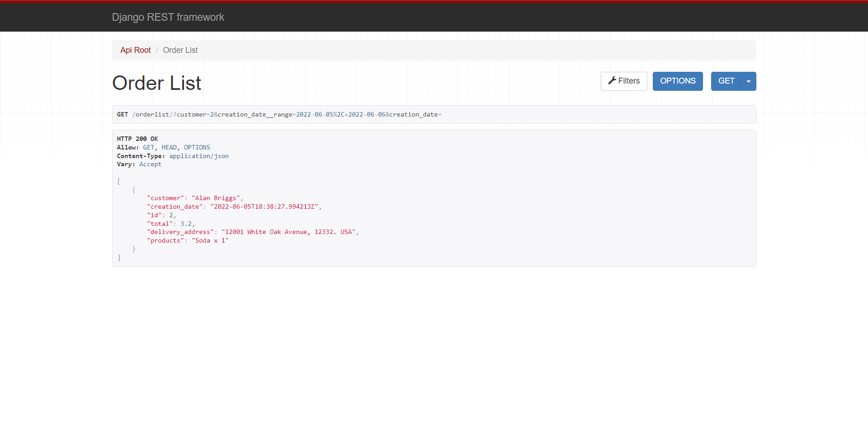Image resolution: width=868 pixels, height=421 pixels.
Task: Click the HTTP 200 OK status line
Action: (137, 139)
